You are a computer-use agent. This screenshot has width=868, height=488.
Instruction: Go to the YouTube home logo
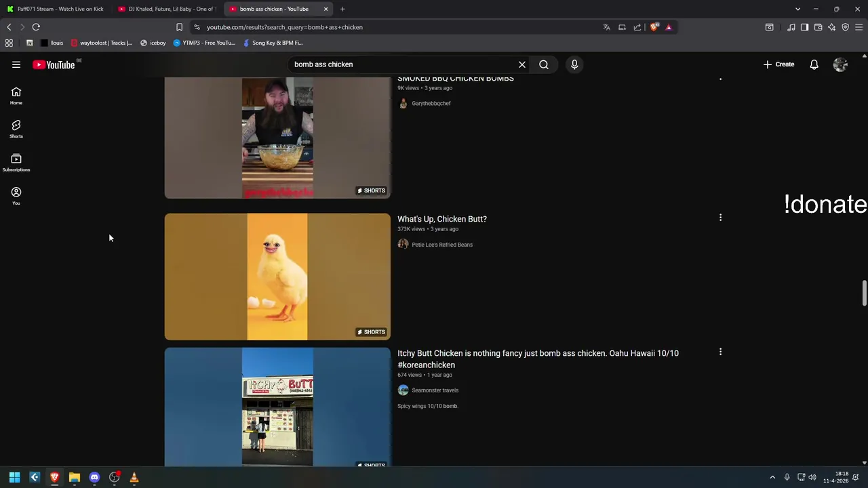coord(54,64)
